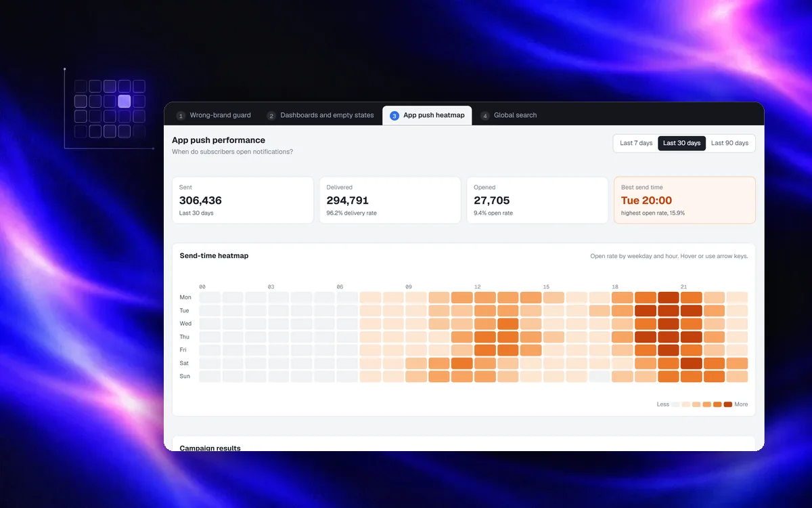
Task: Click the App push performance heading
Action: pos(219,140)
